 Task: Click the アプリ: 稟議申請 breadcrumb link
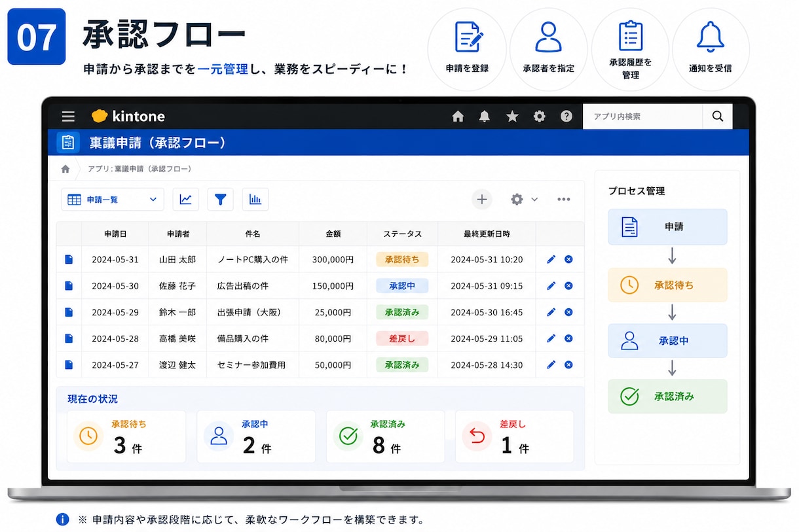(x=139, y=169)
